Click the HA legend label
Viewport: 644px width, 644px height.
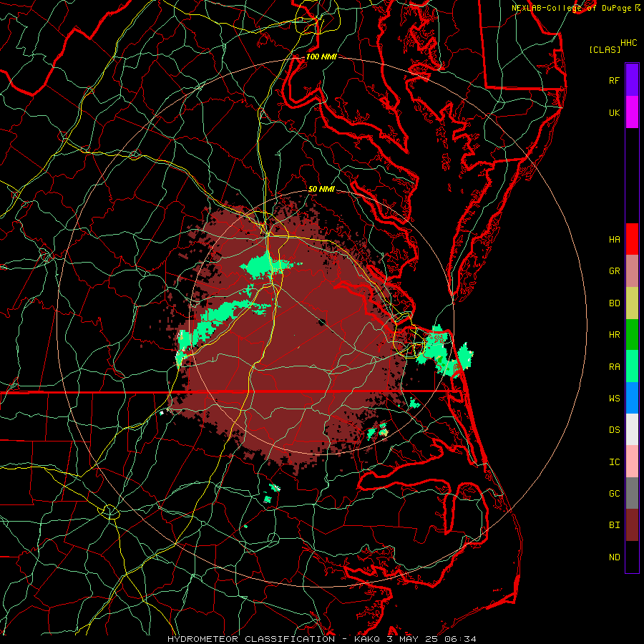pyautogui.click(x=614, y=239)
